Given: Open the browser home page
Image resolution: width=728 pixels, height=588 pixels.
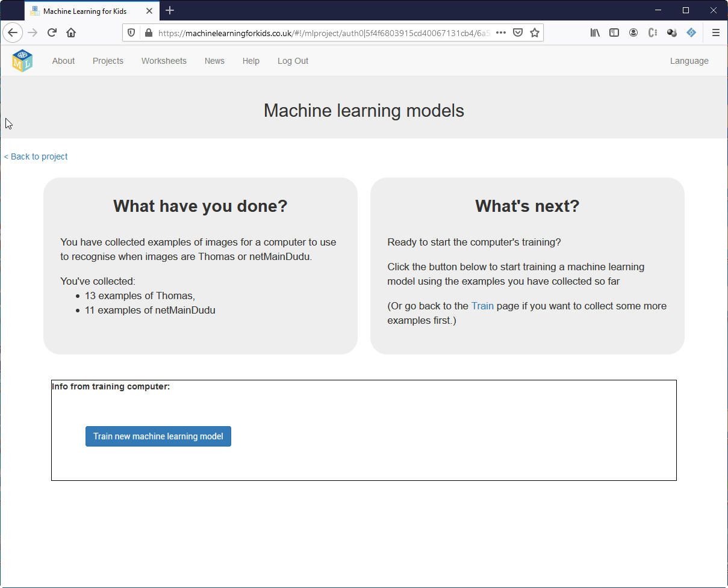Looking at the screenshot, I should pos(71,32).
